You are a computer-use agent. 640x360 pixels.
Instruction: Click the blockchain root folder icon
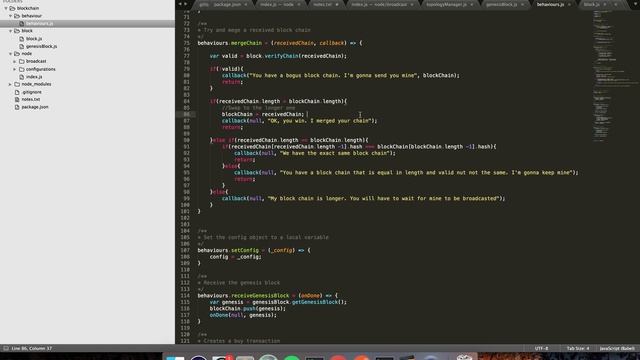(12, 8)
